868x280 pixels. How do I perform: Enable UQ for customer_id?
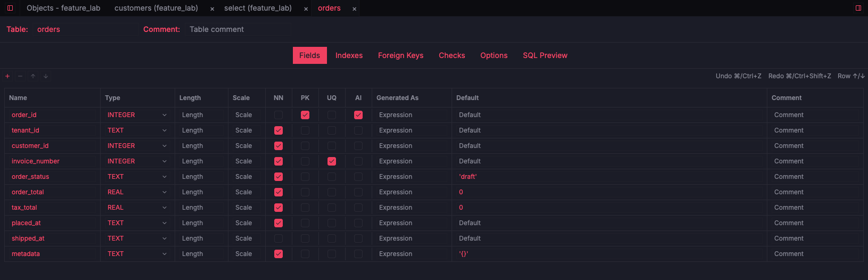click(332, 146)
